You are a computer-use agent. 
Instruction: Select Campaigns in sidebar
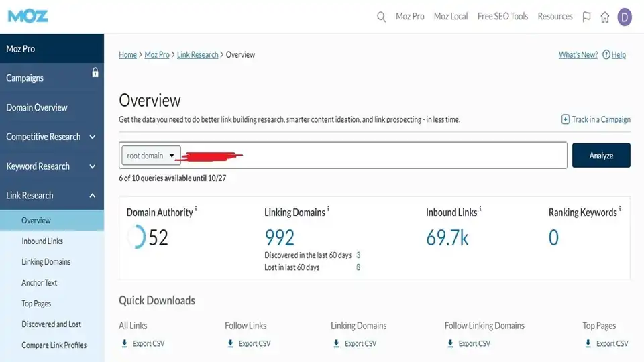(x=52, y=78)
